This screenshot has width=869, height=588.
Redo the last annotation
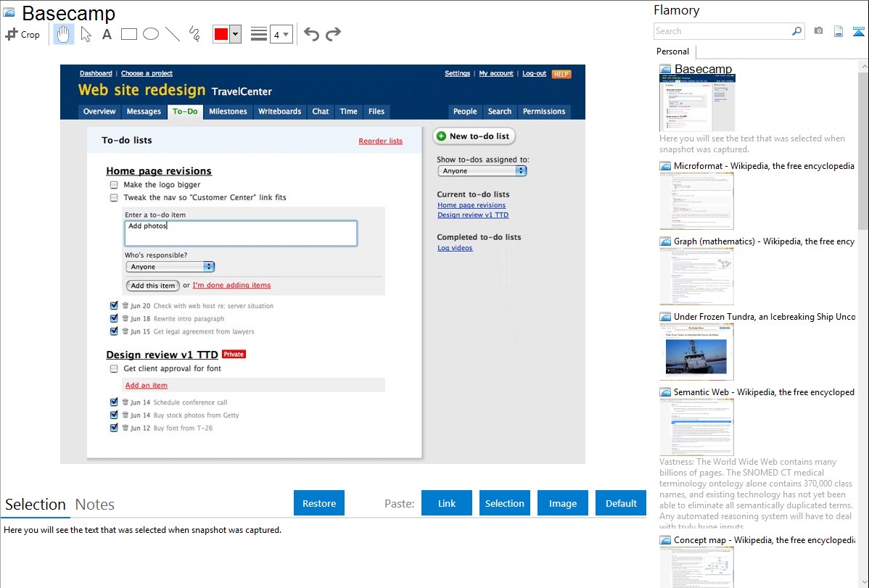pos(333,34)
